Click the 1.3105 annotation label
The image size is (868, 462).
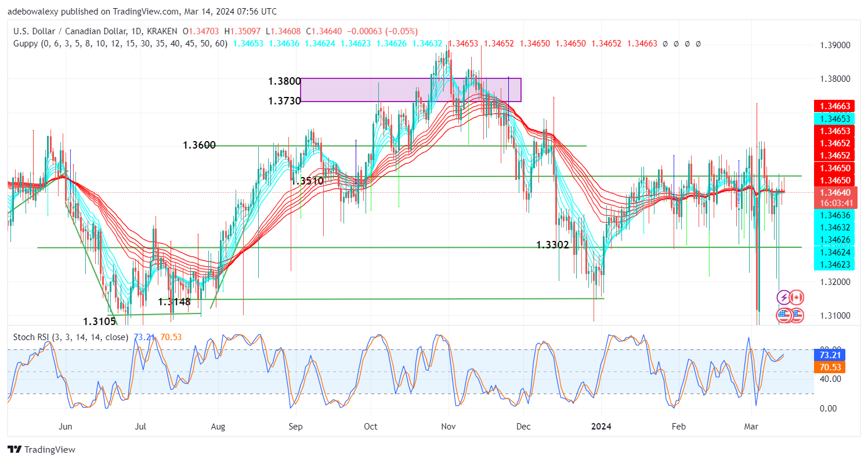tap(100, 321)
